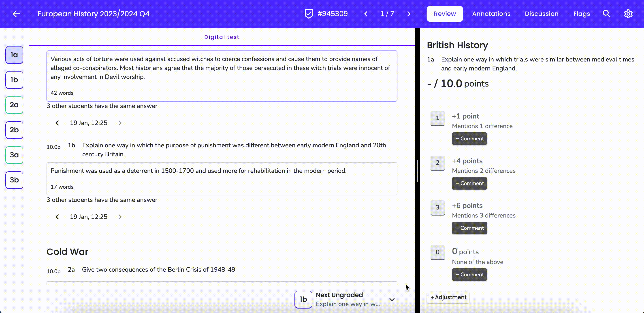This screenshot has height=313, width=644.
Task: Click the 1b punishment answer box
Action: coord(222,179)
